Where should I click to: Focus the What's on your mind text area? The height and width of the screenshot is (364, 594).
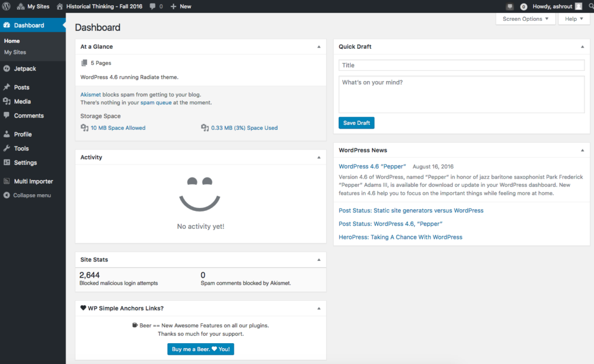[461, 94]
